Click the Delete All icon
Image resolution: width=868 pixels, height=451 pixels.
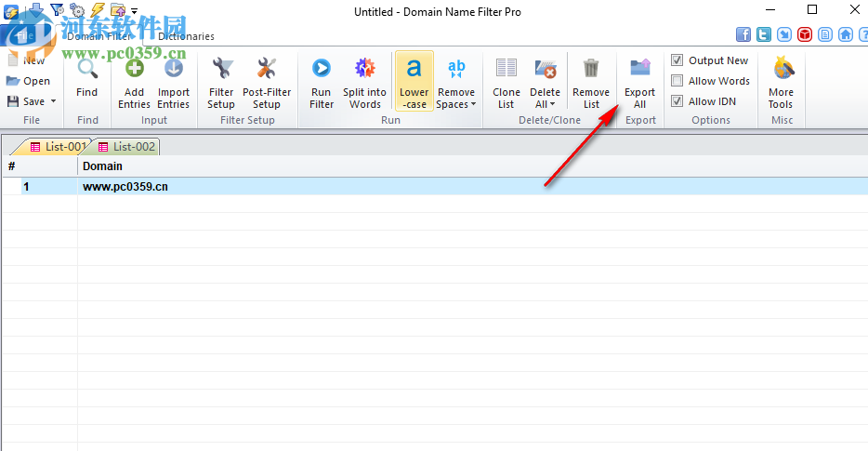(x=546, y=69)
